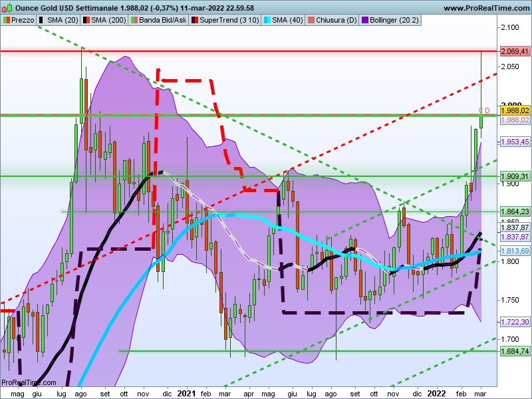Click the 'apr' month label on time axis
Viewport: 532px width, 399px height.
coord(249,394)
